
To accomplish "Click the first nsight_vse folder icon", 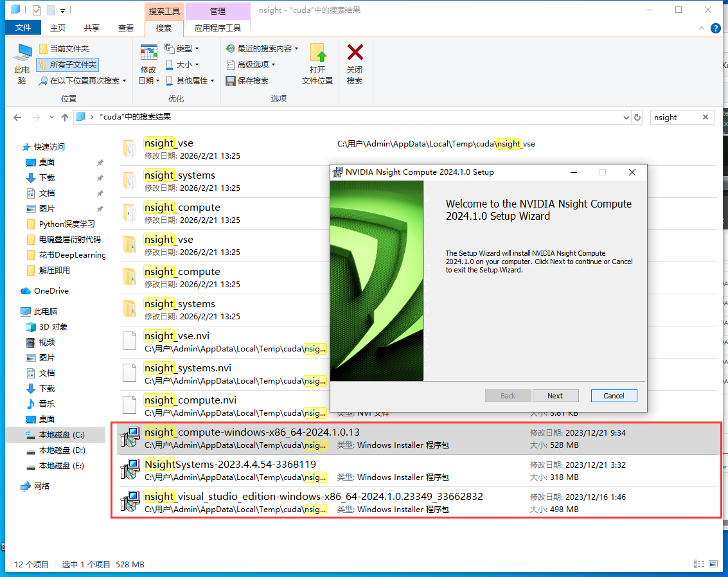I will [130, 148].
